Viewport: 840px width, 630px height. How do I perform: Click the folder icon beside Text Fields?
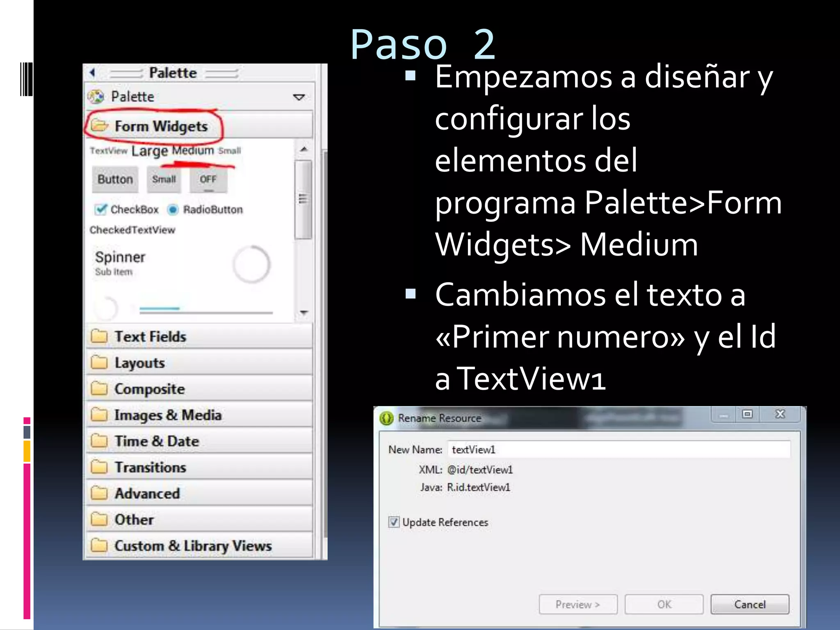[x=99, y=336]
